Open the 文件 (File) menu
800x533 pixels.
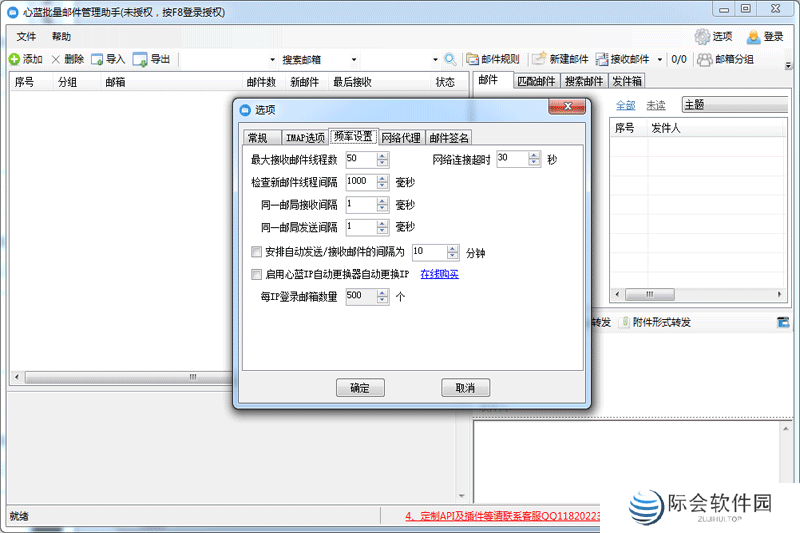coord(26,36)
